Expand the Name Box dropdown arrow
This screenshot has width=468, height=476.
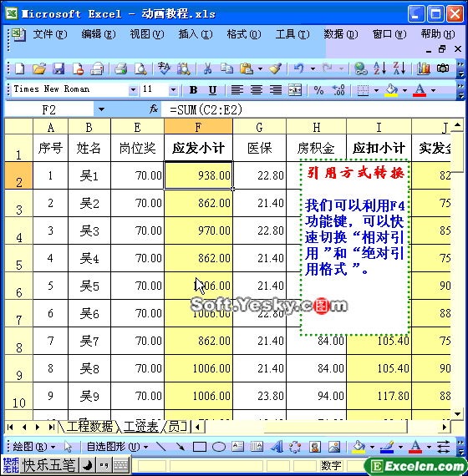click(101, 109)
